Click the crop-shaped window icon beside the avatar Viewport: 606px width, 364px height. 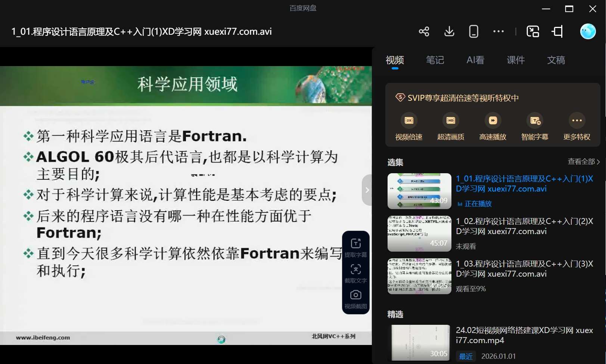point(557,31)
